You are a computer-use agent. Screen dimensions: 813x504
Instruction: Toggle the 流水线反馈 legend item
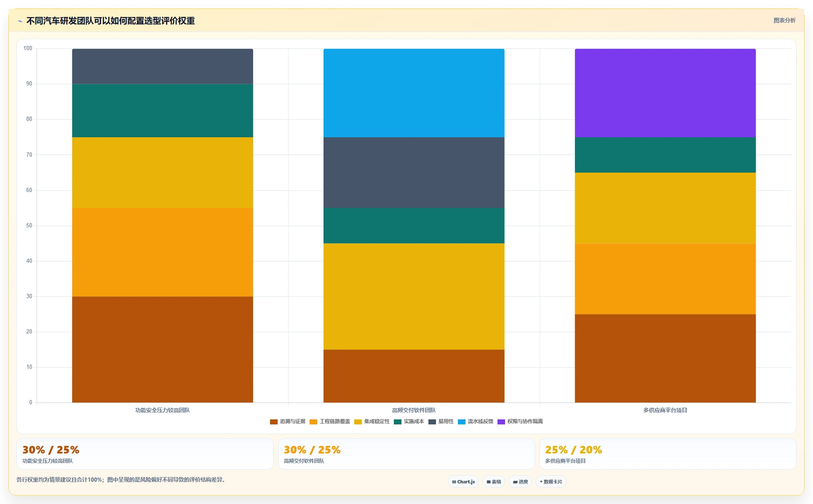(476, 421)
